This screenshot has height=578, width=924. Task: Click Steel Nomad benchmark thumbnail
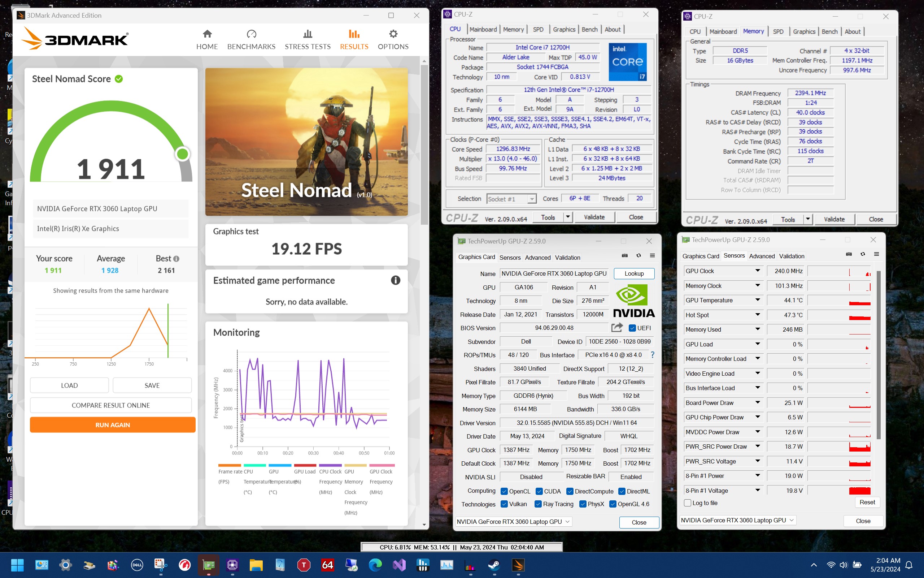click(x=306, y=142)
